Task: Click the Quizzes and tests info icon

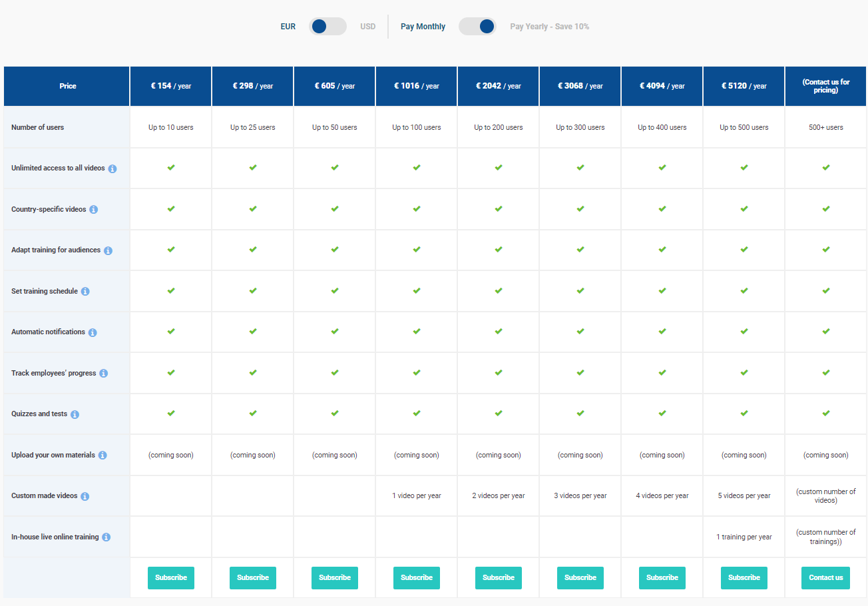Action: (75, 414)
